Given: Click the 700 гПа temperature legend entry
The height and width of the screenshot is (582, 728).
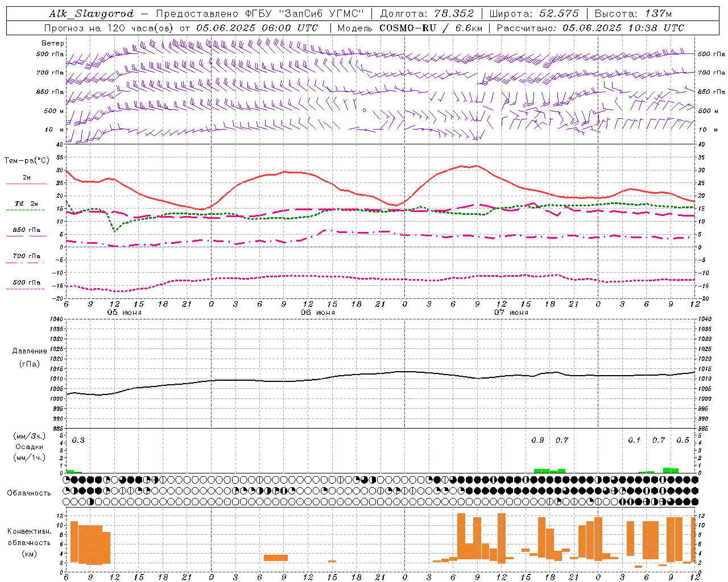Looking at the screenshot, I should pos(27,256).
